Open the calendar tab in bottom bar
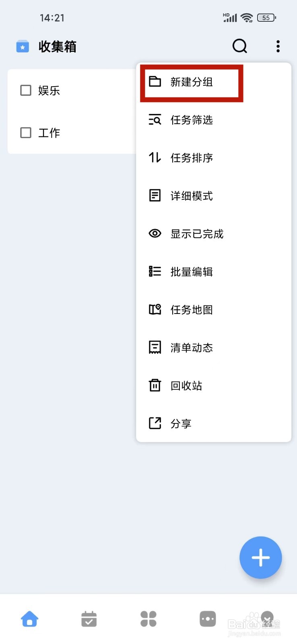Screen dimensions: 297x644 click(x=89, y=619)
